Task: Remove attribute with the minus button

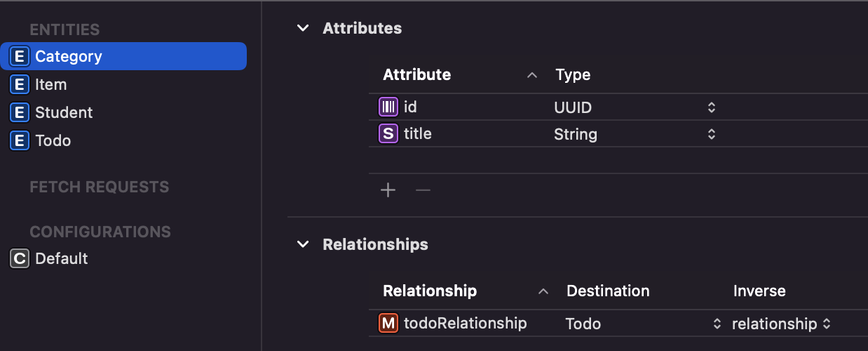Action: point(423,190)
